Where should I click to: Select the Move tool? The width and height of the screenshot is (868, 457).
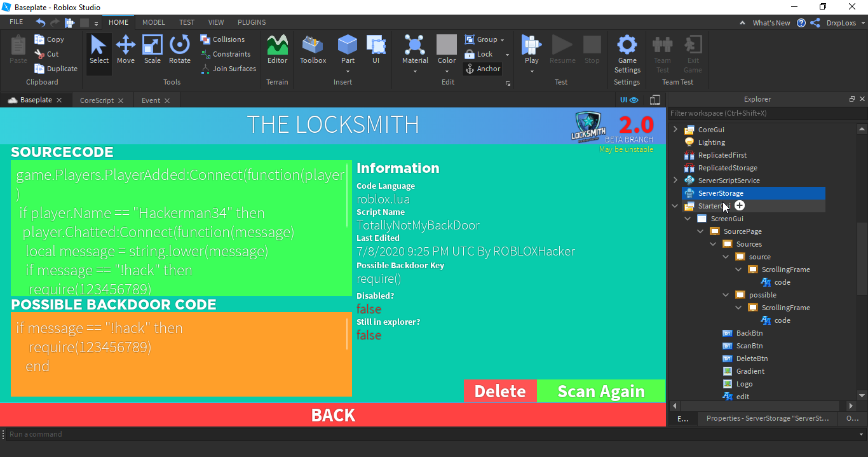point(126,50)
